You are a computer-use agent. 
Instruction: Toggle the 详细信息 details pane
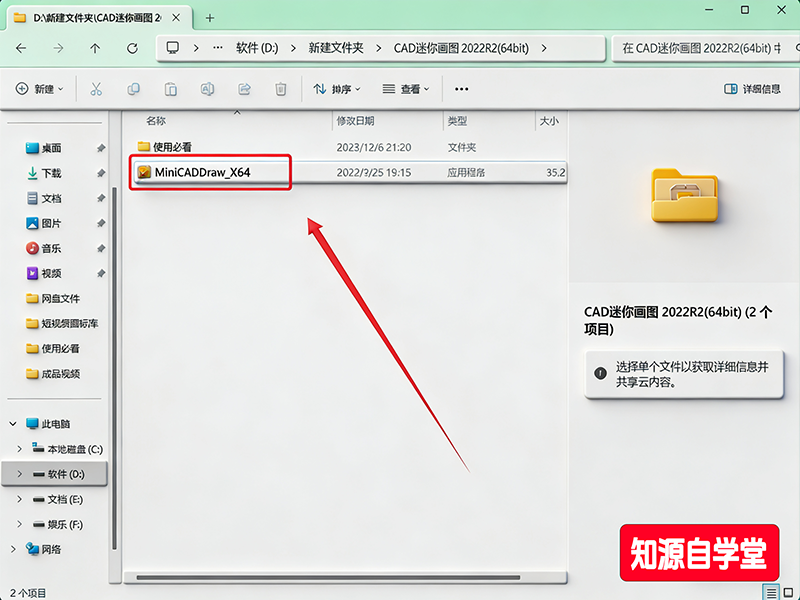point(751,89)
